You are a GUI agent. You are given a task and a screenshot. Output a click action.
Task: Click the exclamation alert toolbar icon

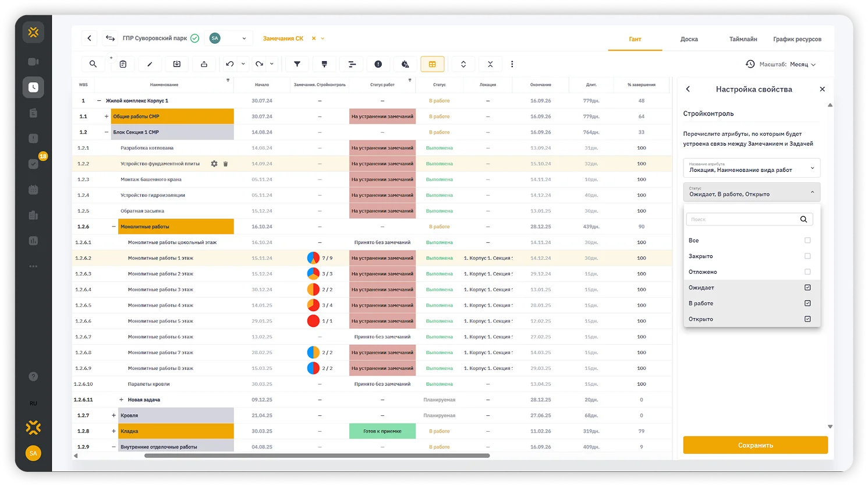[x=378, y=64]
